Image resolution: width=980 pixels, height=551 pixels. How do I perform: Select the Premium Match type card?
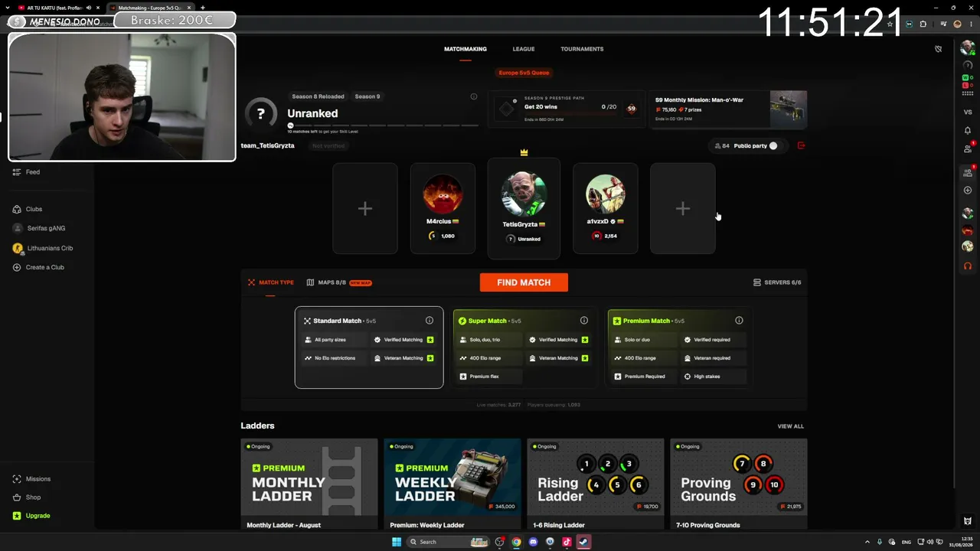pos(678,347)
